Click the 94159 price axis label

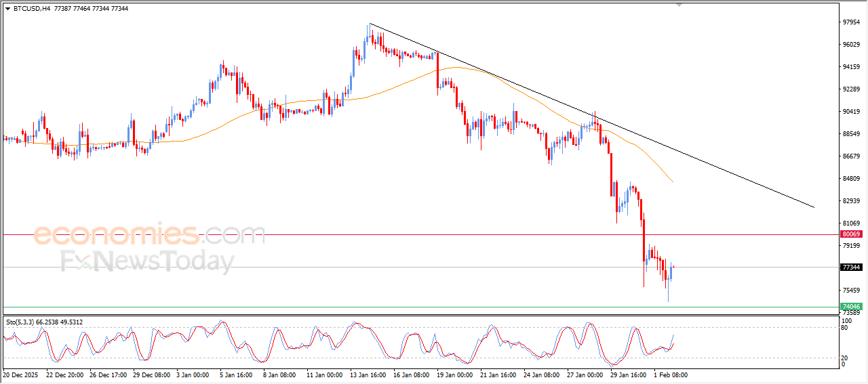(x=851, y=67)
